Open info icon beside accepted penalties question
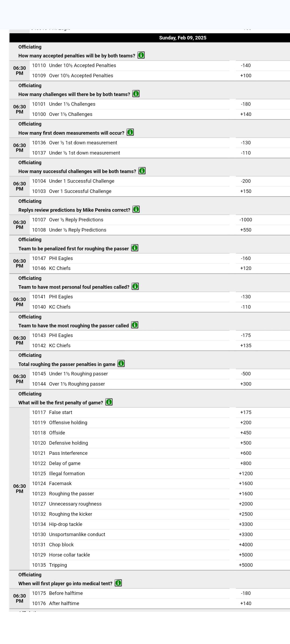 coord(141,55)
